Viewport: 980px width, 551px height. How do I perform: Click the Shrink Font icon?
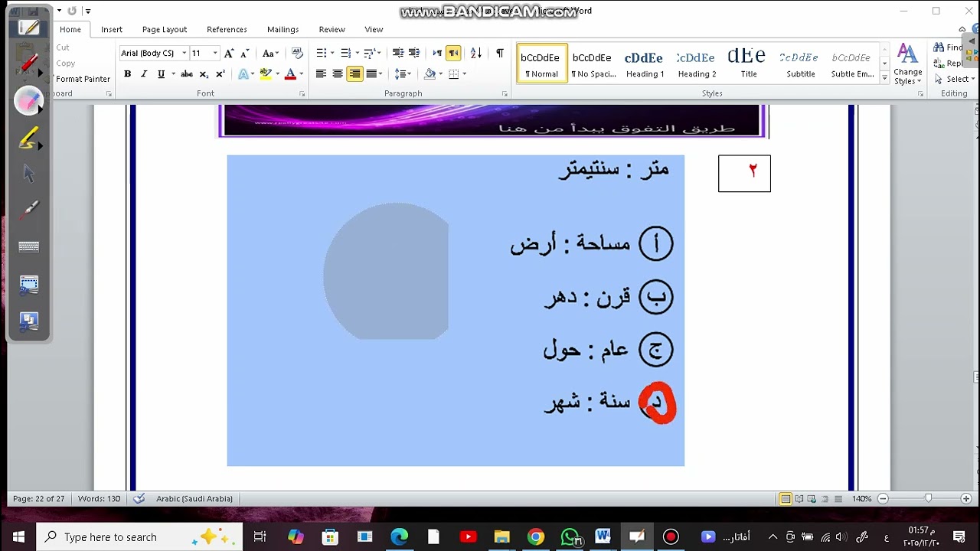244,53
